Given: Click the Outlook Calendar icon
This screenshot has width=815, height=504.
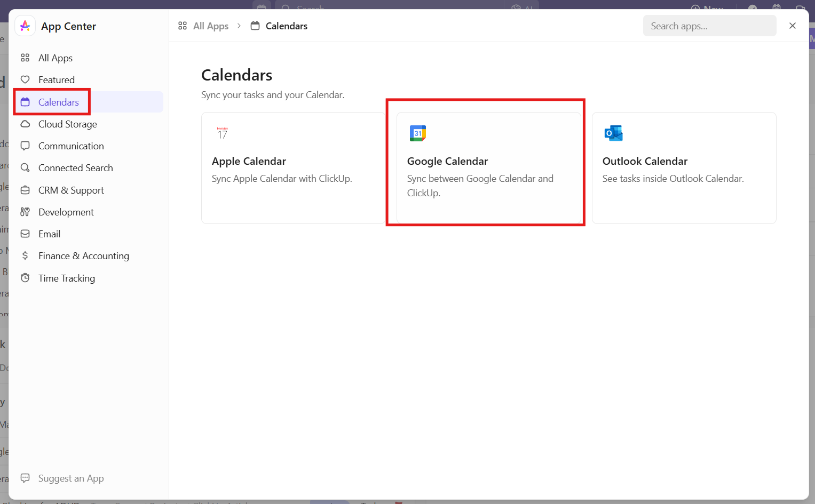Looking at the screenshot, I should click(613, 133).
